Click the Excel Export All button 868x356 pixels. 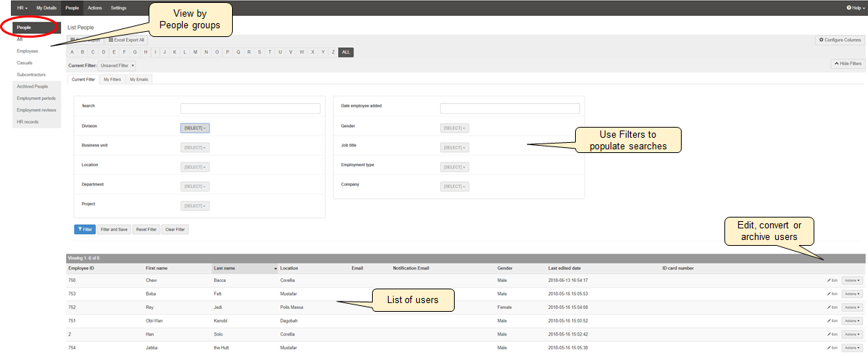tap(126, 40)
